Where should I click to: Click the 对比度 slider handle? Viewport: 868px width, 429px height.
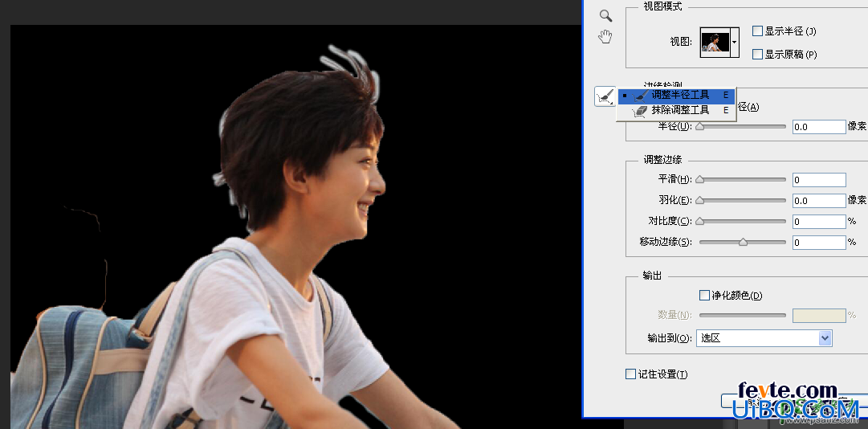point(699,222)
